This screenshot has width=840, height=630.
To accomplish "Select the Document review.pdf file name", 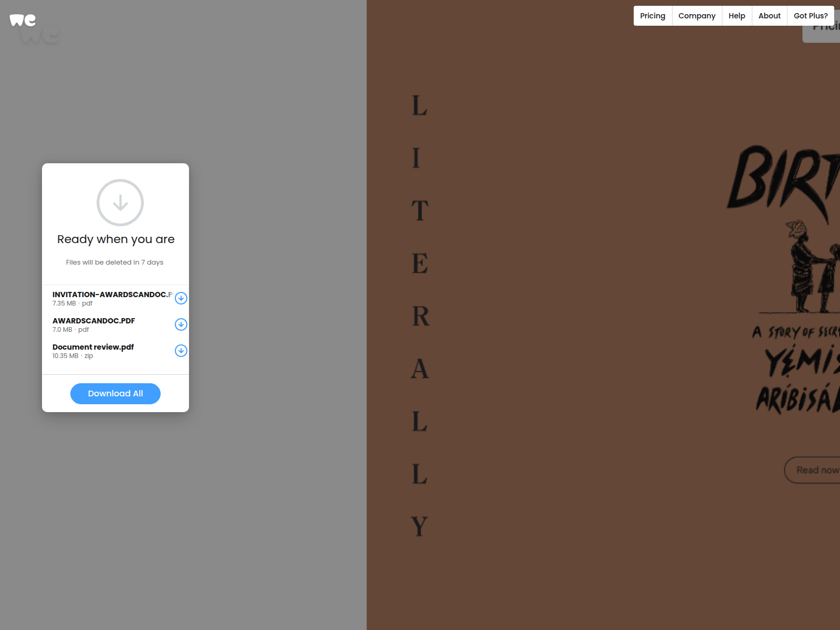I will coord(93,347).
